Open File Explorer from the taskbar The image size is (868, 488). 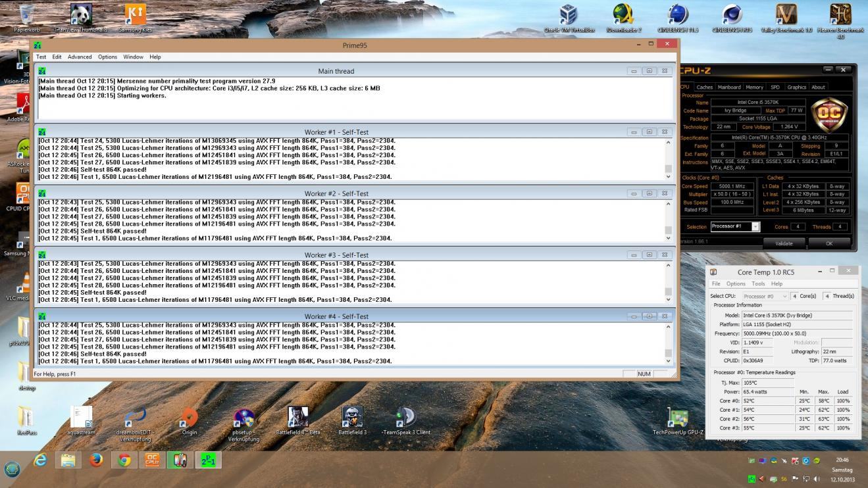point(68,460)
